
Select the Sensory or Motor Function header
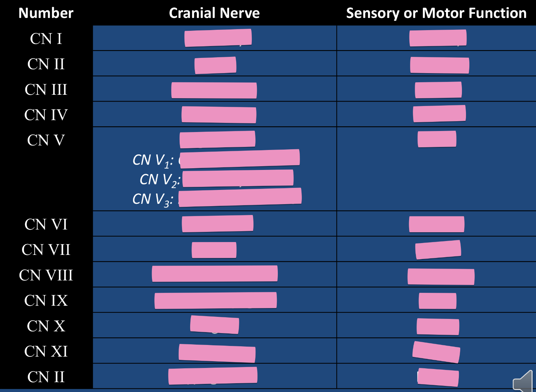pyautogui.click(x=436, y=13)
